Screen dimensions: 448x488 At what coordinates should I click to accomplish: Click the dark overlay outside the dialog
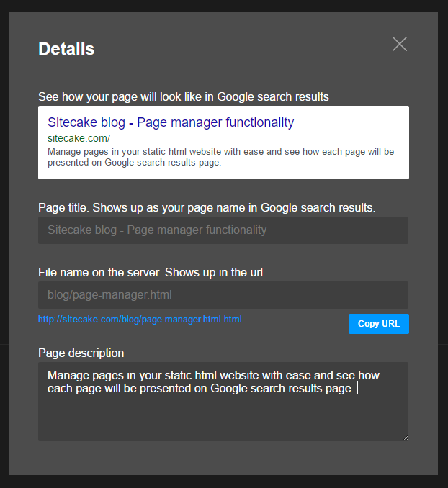[4, 244]
